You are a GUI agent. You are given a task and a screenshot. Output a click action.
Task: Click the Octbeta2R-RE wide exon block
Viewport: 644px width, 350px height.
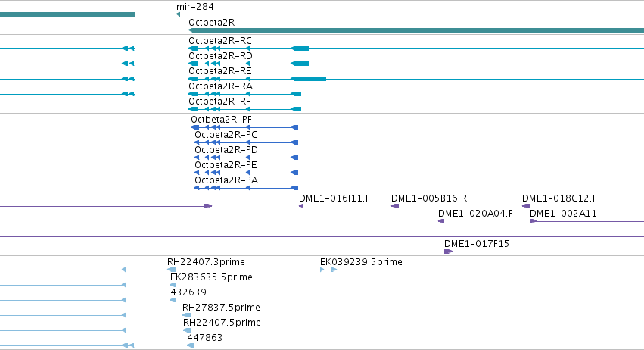coord(309,79)
